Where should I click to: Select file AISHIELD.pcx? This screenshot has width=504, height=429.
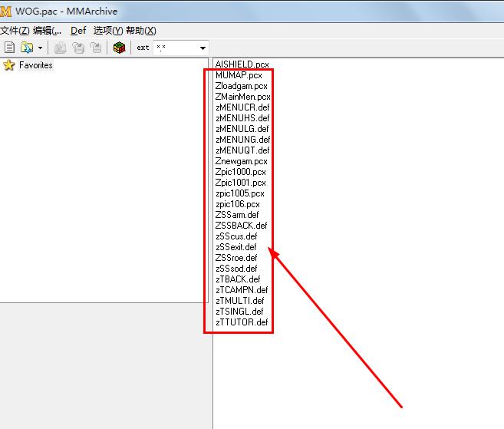[x=242, y=64]
